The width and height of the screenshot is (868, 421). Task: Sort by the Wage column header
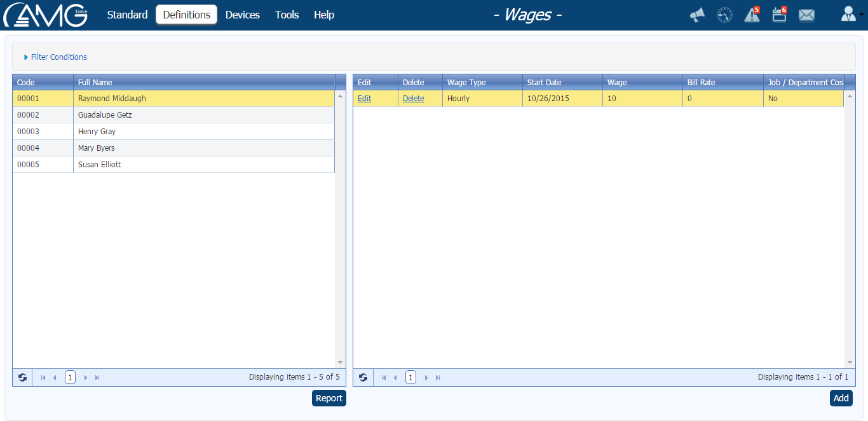[642, 83]
